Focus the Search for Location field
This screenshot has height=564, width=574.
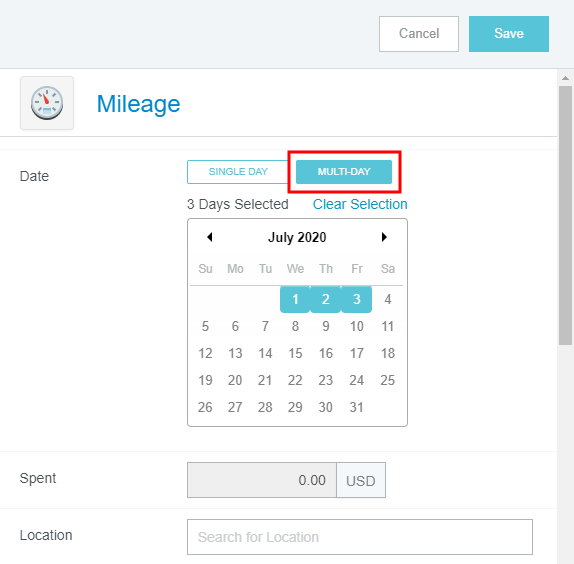coord(360,537)
